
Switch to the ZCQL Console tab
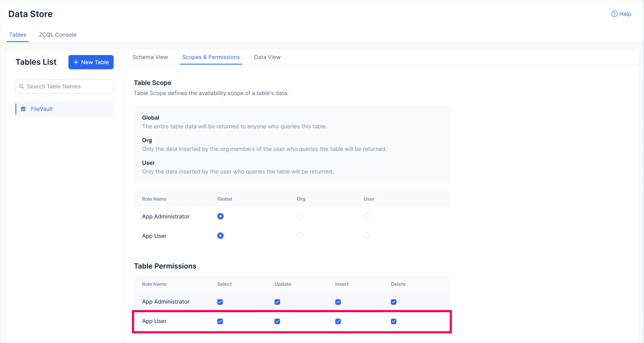click(x=58, y=35)
